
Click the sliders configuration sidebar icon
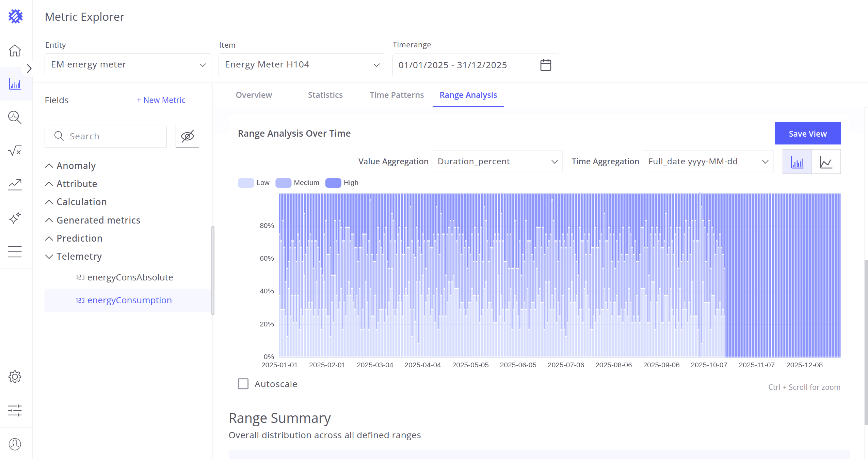coord(15,410)
